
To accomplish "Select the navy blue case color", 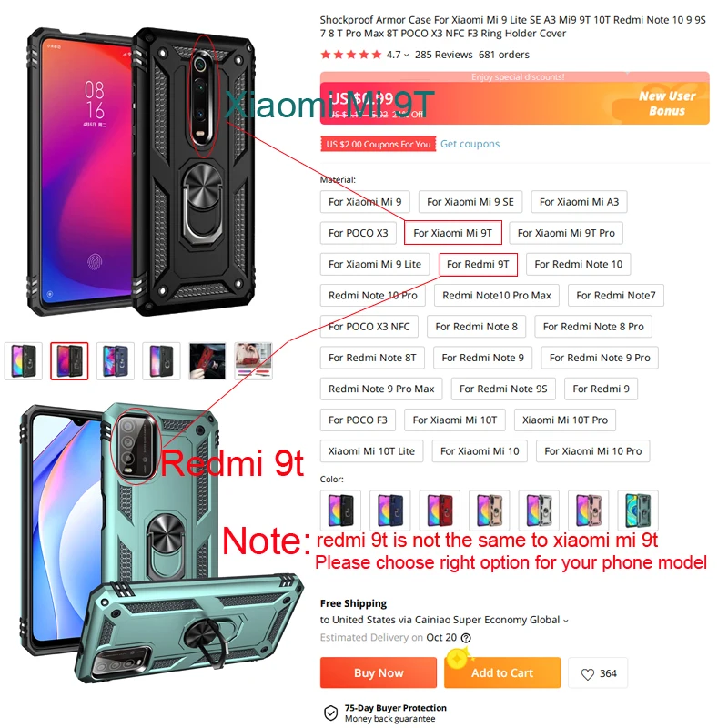I will [390, 510].
